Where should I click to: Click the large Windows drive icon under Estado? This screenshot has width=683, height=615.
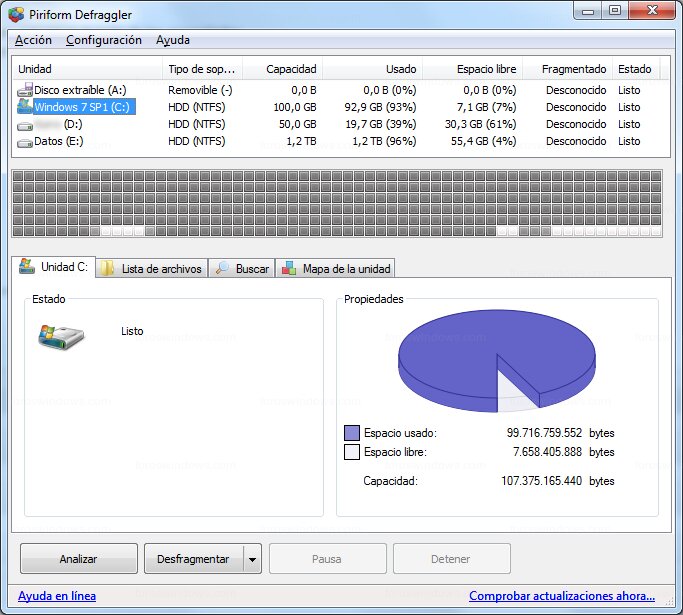tap(61, 338)
